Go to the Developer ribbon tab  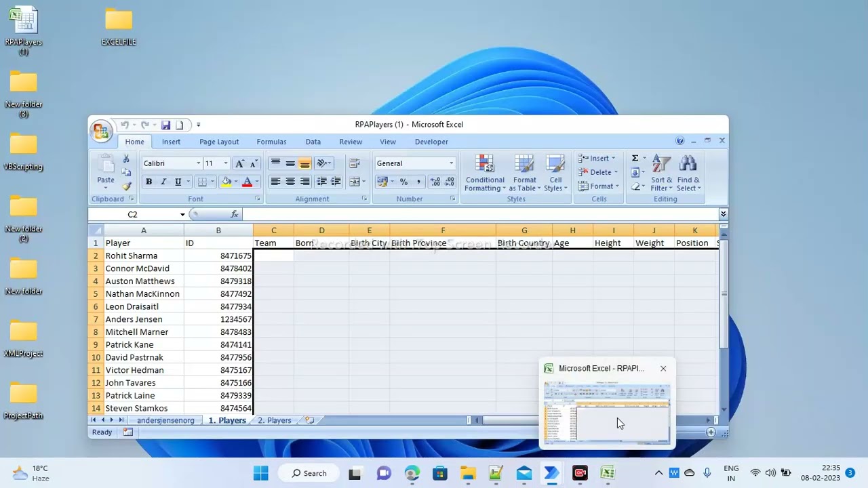[x=431, y=142]
